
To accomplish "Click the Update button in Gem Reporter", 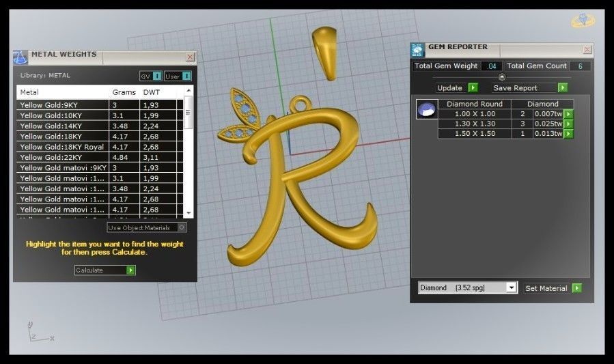I will point(458,87).
